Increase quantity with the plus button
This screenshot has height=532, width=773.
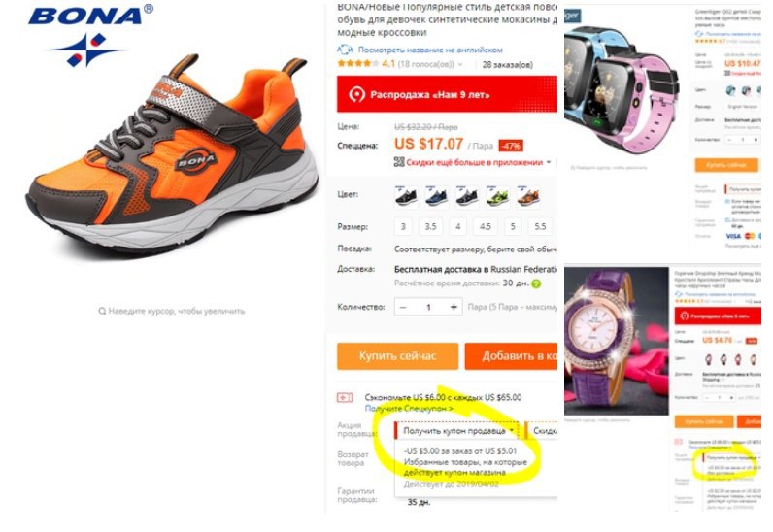[454, 307]
